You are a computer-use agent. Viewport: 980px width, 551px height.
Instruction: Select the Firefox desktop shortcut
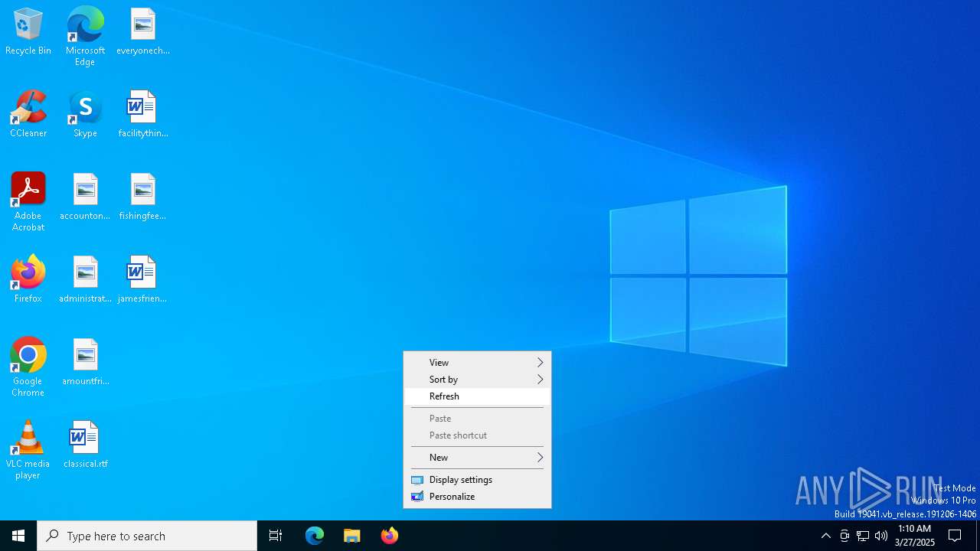(x=28, y=280)
